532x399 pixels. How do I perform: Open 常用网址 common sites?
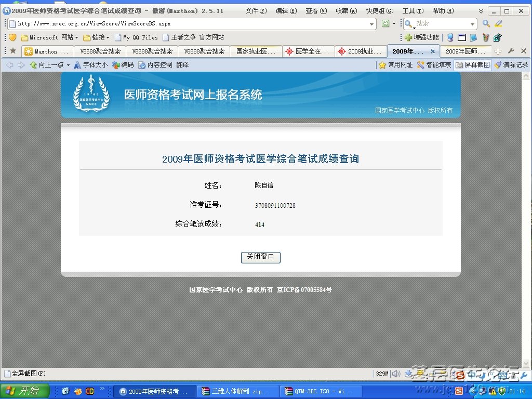(x=395, y=65)
